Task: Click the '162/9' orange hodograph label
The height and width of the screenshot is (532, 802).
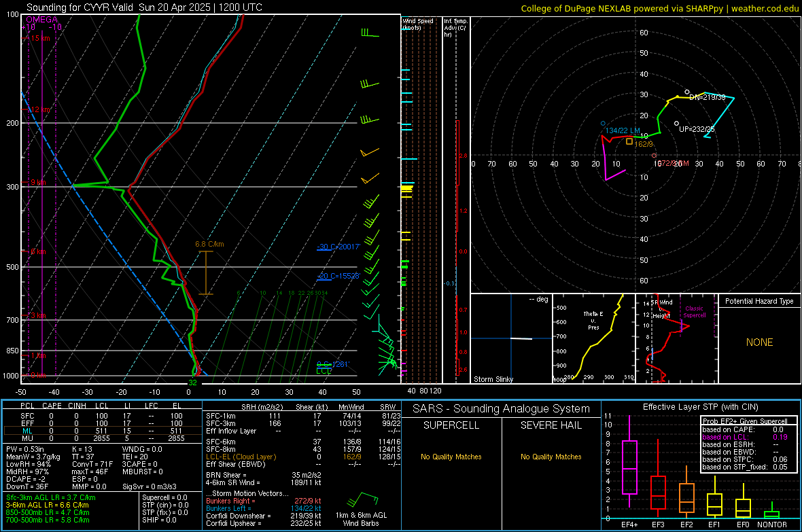Action: (644, 144)
